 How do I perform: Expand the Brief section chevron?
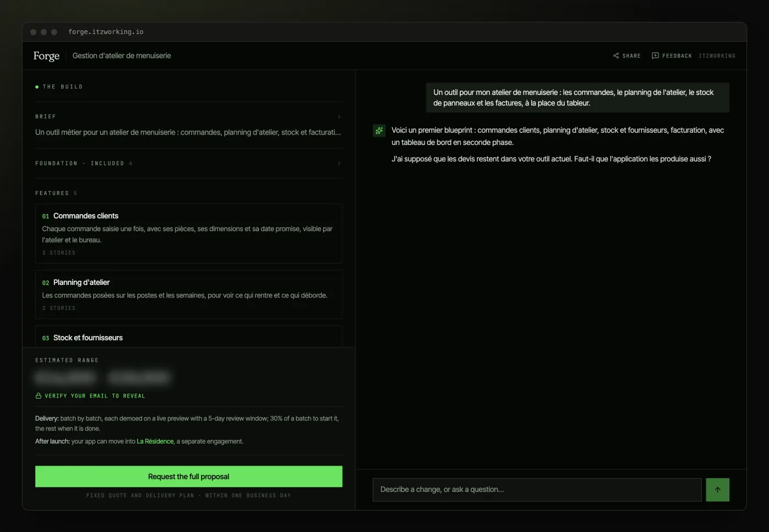point(339,116)
